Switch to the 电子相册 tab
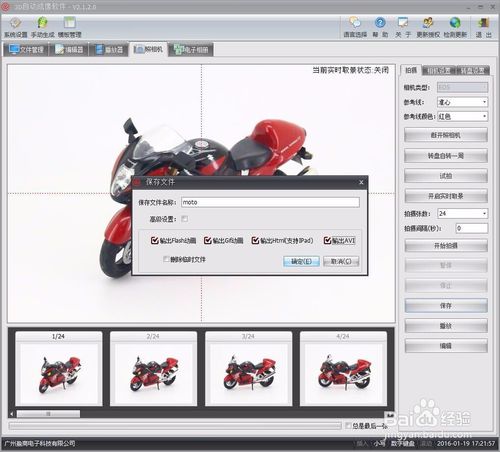This screenshot has height=452, width=500. point(191,50)
